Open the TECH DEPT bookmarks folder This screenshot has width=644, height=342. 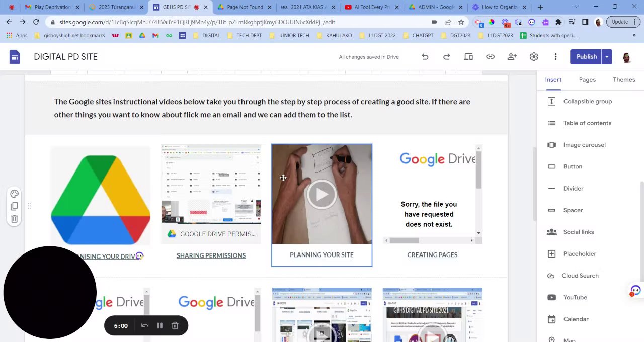244,36
